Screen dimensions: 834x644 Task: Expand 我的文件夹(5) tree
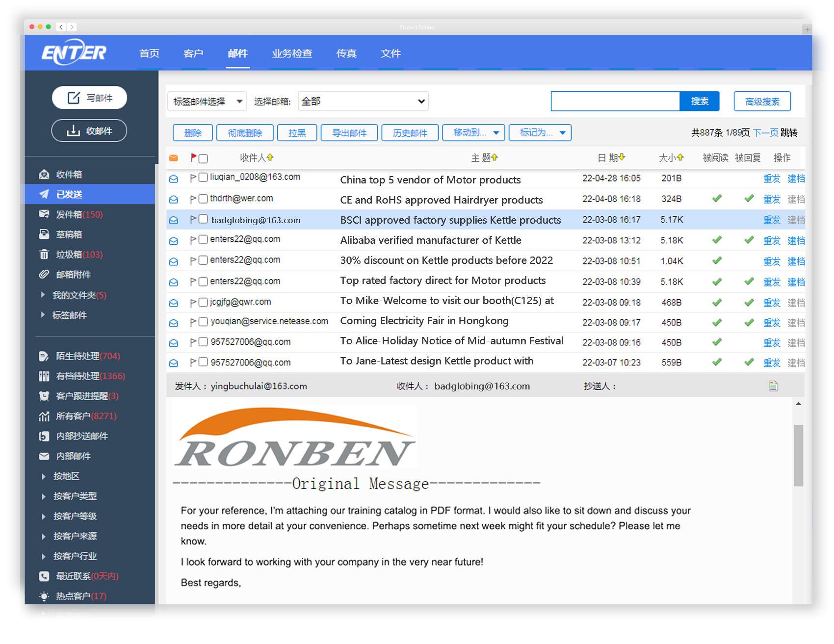click(43, 295)
